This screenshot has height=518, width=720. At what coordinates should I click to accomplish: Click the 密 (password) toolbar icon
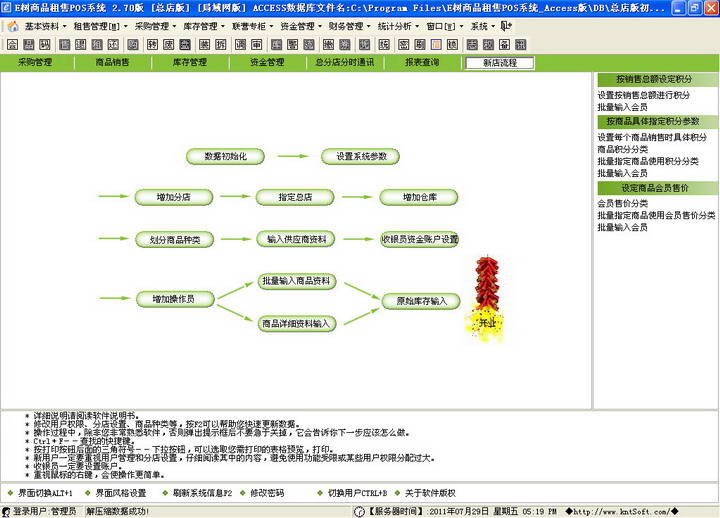(x=404, y=45)
